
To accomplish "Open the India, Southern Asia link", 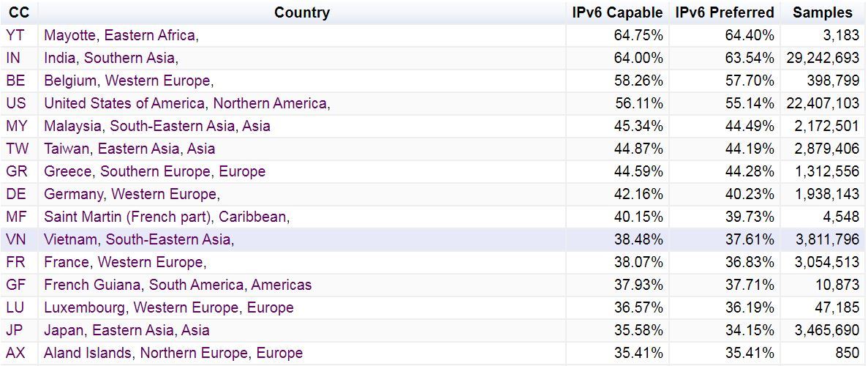I will (x=110, y=58).
